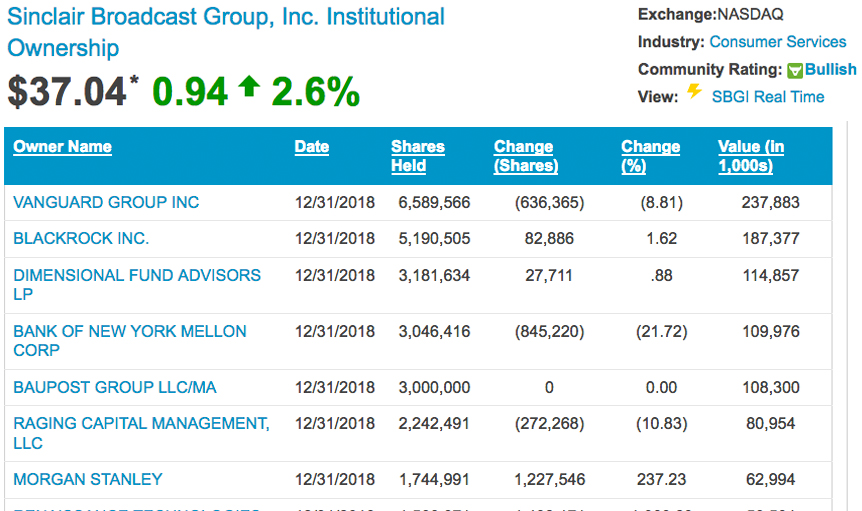
Task: Click the page title Sinclair Broadcast Group Institutional Ownership
Action: pos(226,32)
